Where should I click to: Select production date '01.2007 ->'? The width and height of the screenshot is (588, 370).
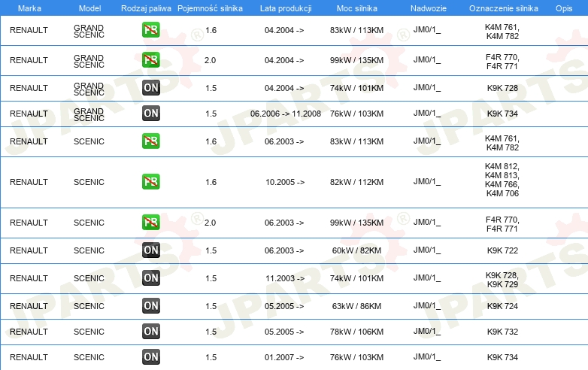284,357
